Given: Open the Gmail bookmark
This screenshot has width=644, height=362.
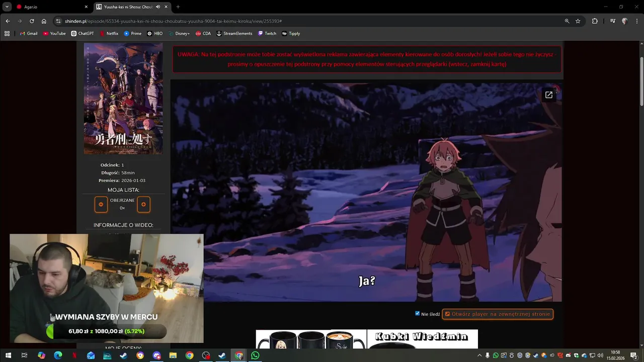Looking at the screenshot, I should 29,34.
